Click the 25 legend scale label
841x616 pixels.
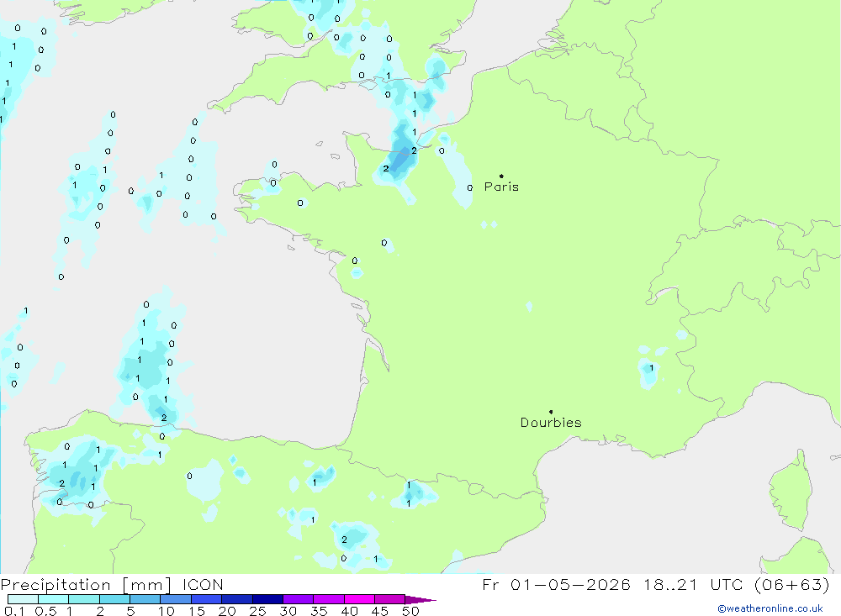pyautogui.click(x=257, y=611)
